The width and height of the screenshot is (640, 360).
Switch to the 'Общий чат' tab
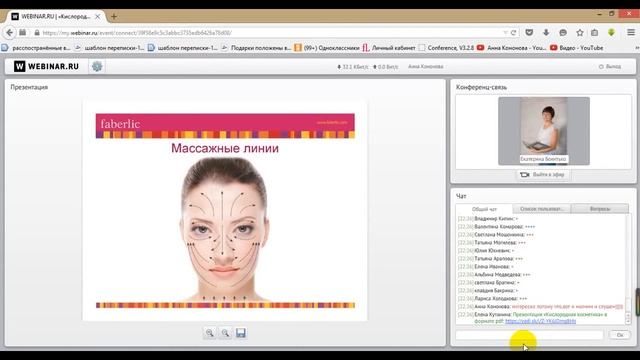pyautogui.click(x=484, y=209)
